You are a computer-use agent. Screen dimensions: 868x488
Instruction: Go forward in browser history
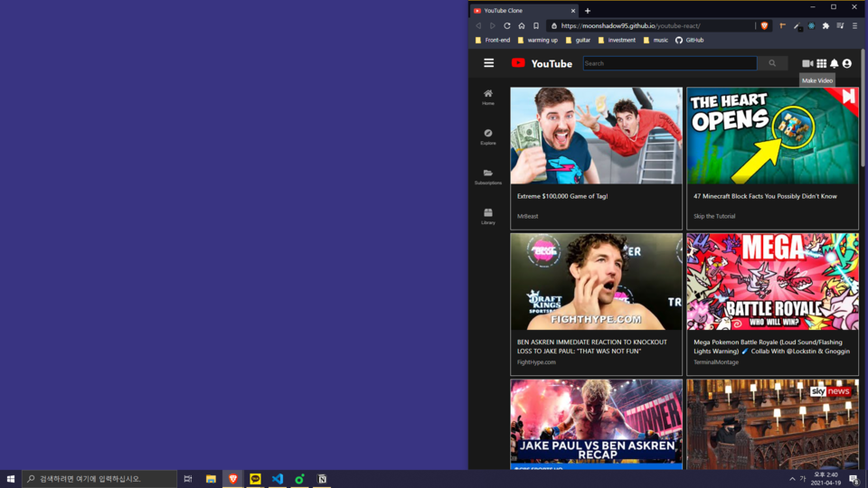tap(493, 25)
